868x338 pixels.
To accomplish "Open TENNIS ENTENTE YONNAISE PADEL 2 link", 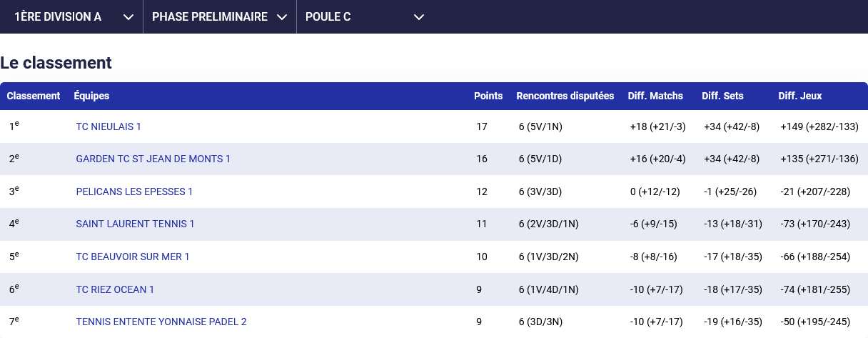I will (x=161, y=322).
